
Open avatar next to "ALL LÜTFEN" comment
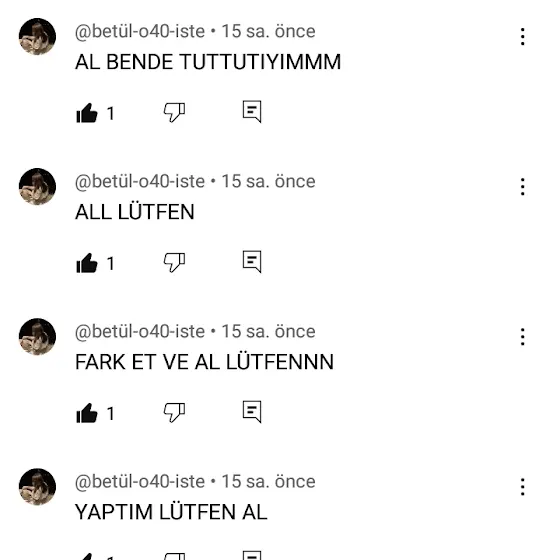(37, 186)
